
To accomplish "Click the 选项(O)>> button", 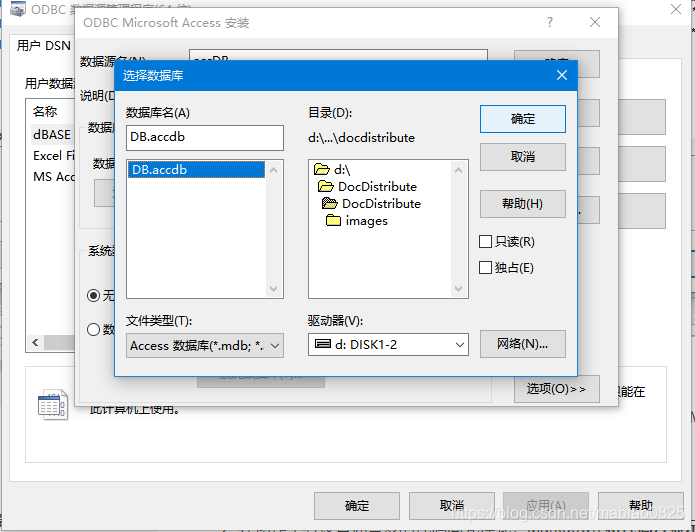I will 557,389.
